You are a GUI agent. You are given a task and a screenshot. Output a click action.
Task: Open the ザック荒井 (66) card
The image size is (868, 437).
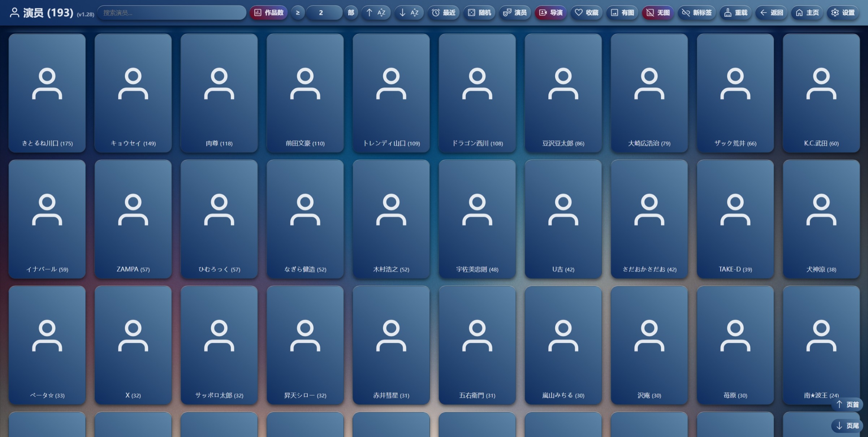735,93
